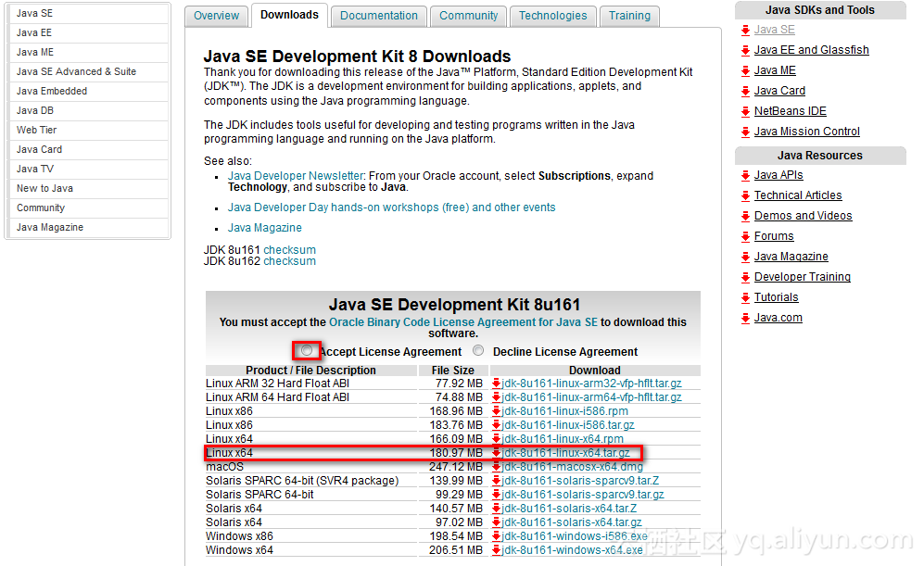Open the Documentation tab

click(379, 16)
